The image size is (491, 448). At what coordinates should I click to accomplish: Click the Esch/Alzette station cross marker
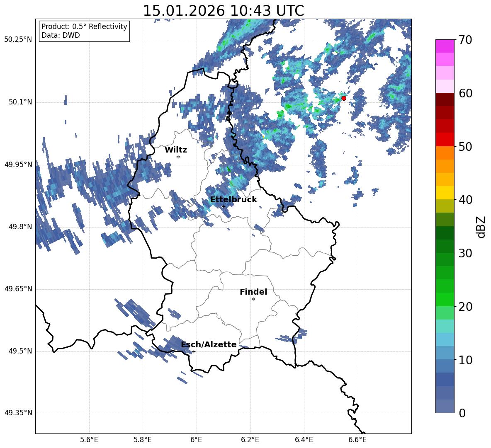tap(194, 351)
